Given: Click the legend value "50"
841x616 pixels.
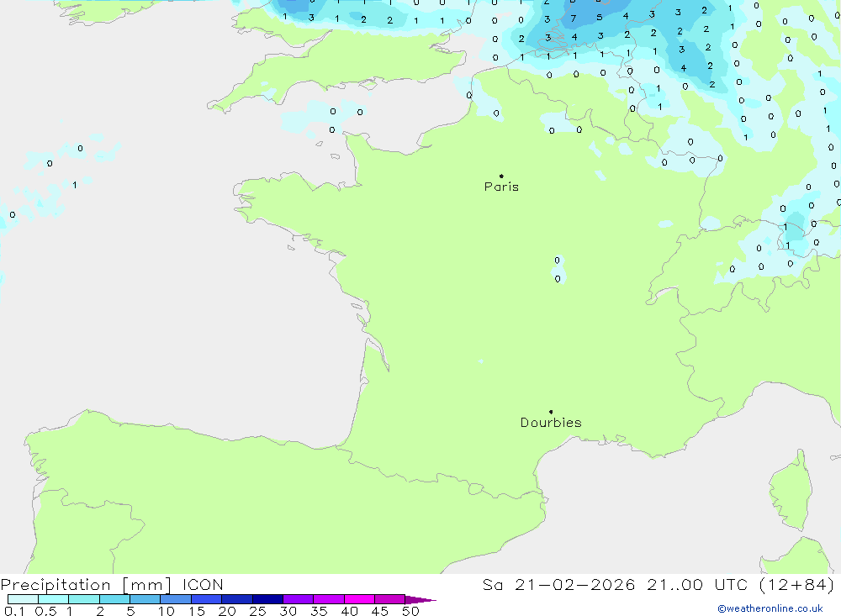Looking at the screenshot, I should point(411,611).
